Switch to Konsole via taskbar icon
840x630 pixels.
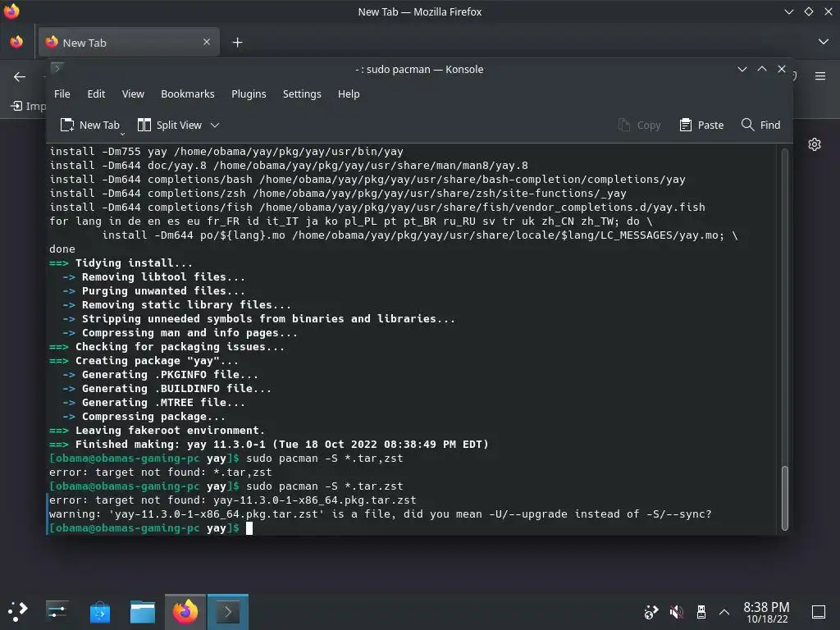[228, 611]
